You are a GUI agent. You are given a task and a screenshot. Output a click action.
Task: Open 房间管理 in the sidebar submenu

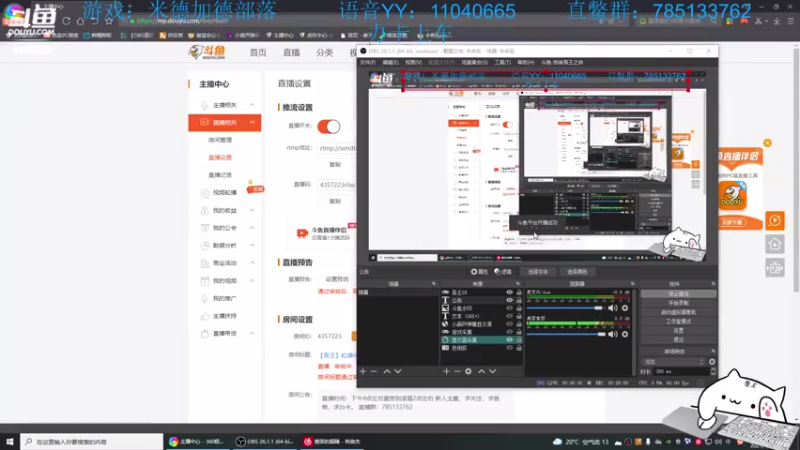pos(220,140)
